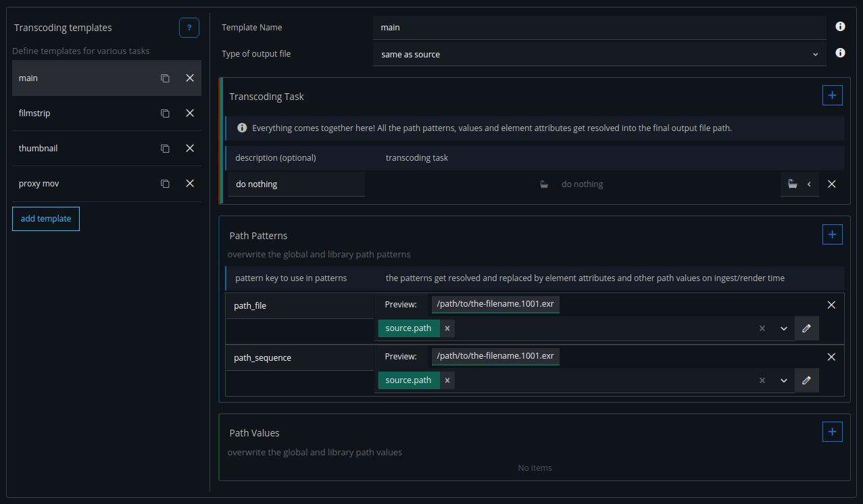The width and height of the screenshot is (863, 504).
Task: Delete the thumbnail template
Action: pos(190,149)
